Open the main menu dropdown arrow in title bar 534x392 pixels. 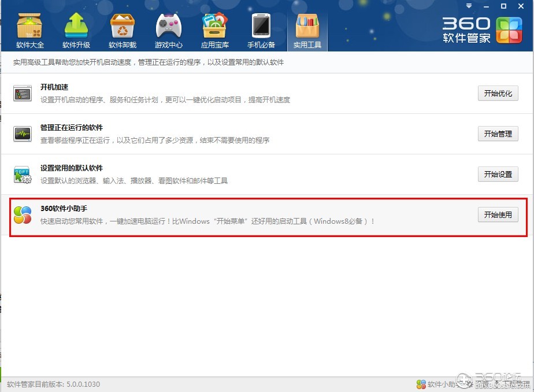click(470, 6)
